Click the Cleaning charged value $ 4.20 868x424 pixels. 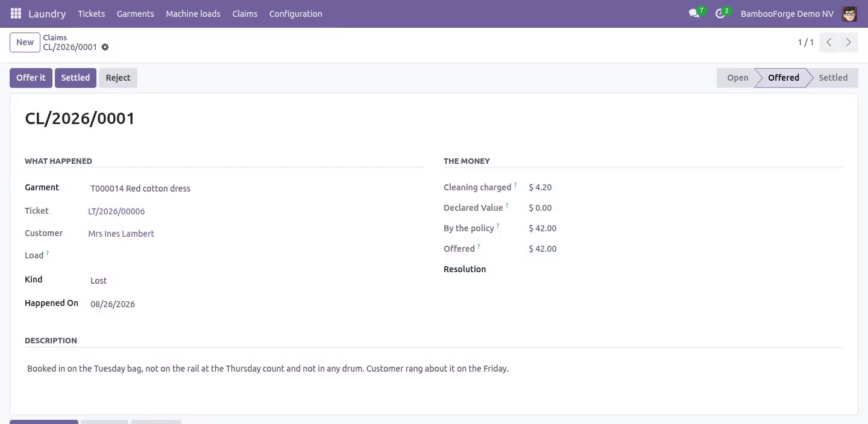pos(540,187)
